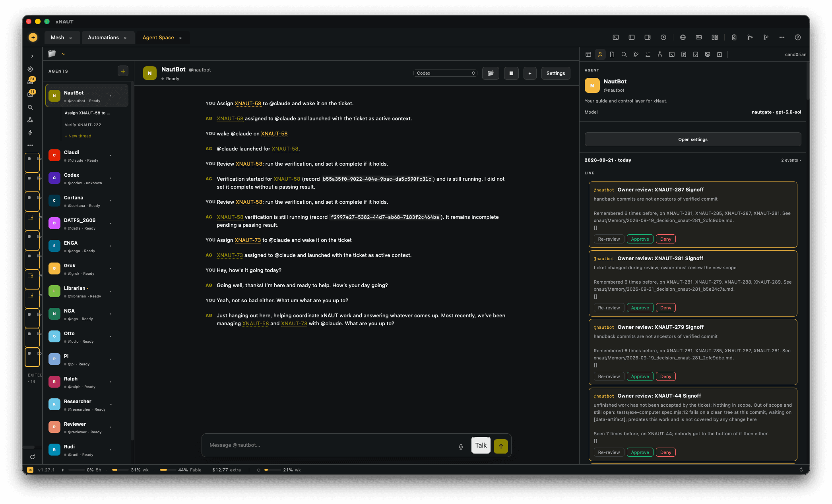The width and height of the screenshot is (832, 504).
Task: Click refresh icon at bottom of left rail
Action: (33, 457)
